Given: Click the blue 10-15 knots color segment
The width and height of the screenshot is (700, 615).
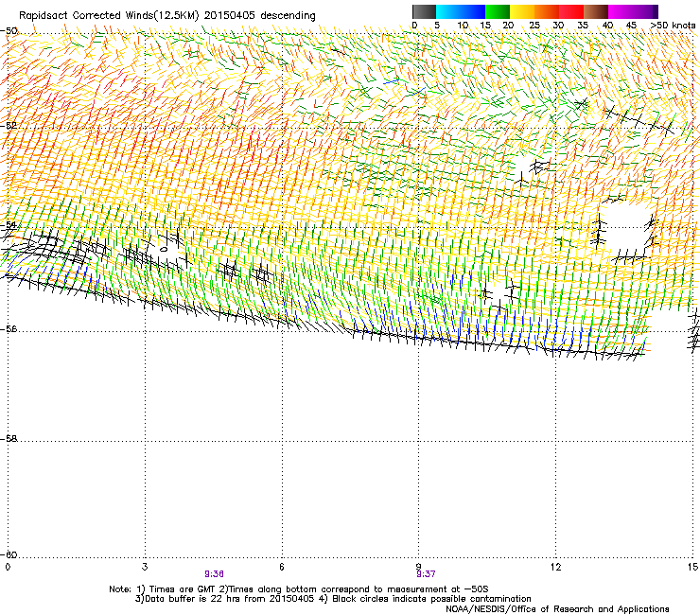Looking at the screenshot, I should [x=473, y=11].
